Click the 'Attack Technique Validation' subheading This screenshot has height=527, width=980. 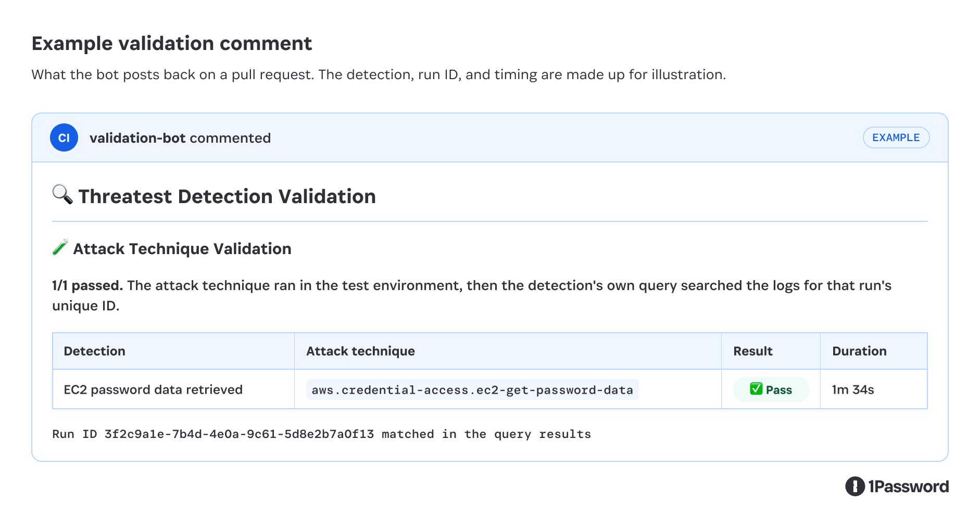(x=182, y=249)
